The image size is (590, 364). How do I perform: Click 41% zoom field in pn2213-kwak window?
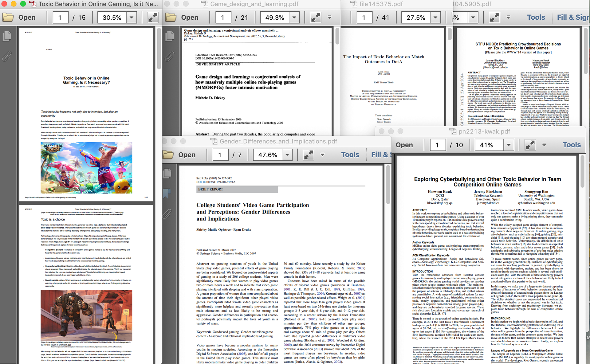489,145
